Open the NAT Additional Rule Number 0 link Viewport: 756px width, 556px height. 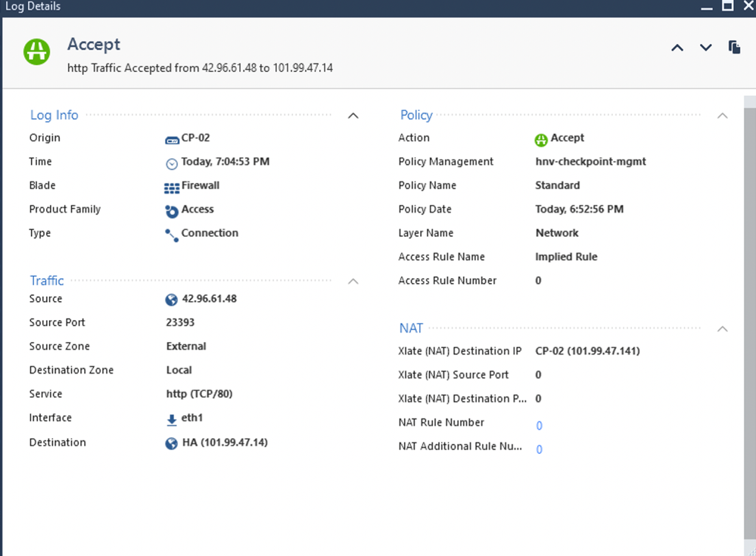[x=539, y=449]
